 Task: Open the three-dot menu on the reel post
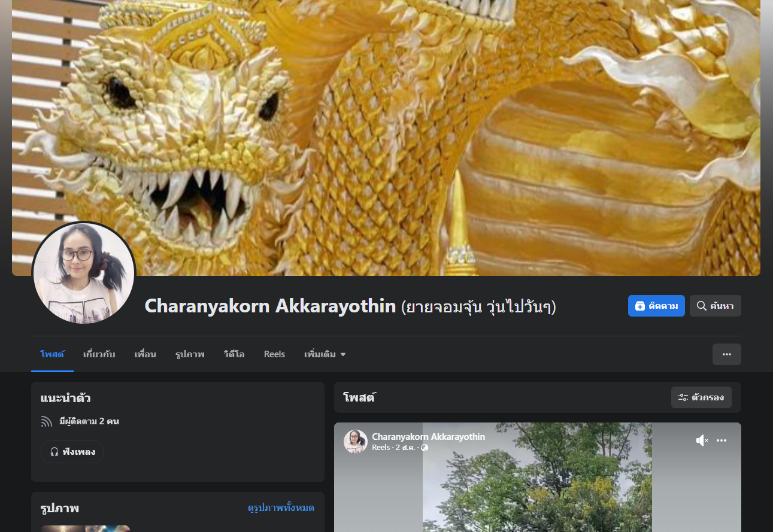tap(722, 440)
